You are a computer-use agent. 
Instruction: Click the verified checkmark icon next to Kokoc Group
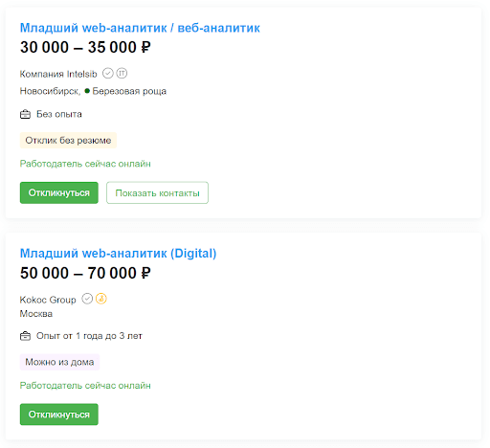click(x=87, y=299)
